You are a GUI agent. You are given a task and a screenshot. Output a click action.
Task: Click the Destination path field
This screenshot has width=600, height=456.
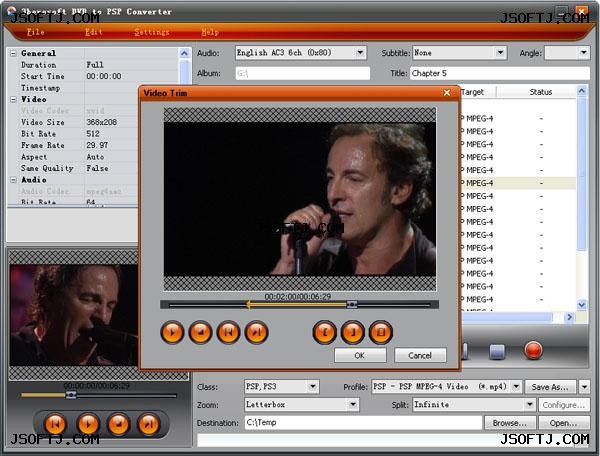(363, 422)
